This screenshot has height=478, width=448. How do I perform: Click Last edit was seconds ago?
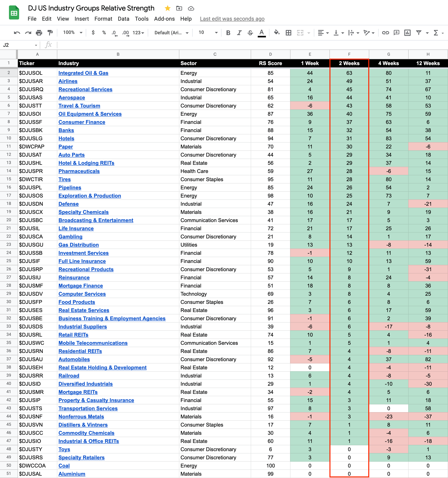(232, 19)
